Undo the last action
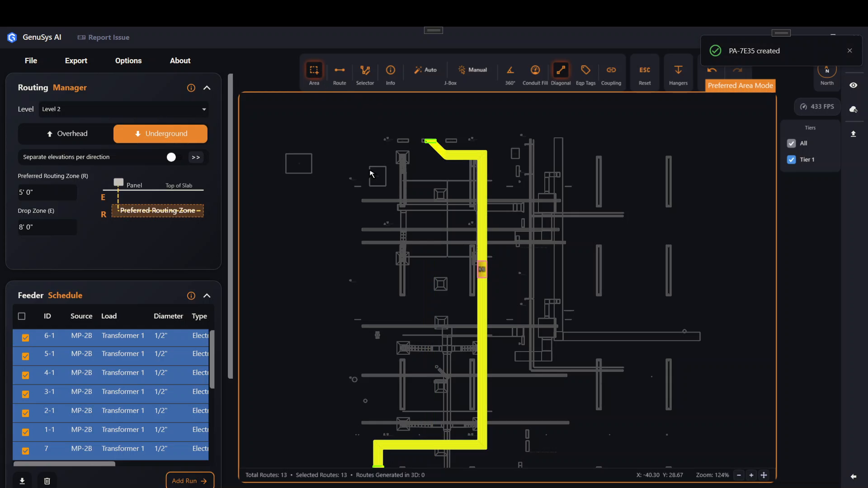Screen dimensions: 868x488 coord(712,70)
